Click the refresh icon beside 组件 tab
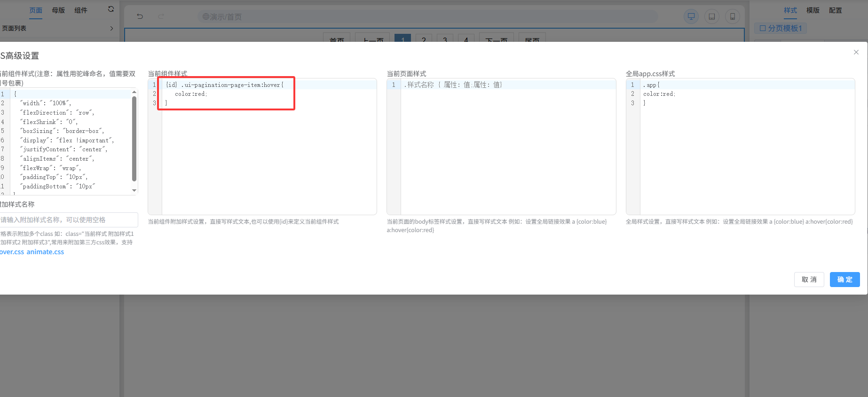868x397 pixels. (111, 9)
